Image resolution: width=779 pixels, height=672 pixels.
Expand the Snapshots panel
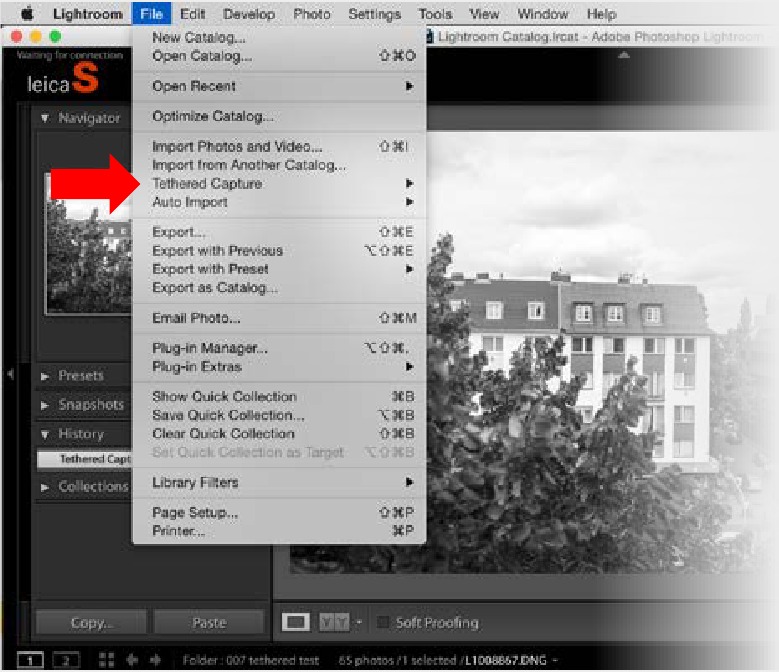pos(45,405)
